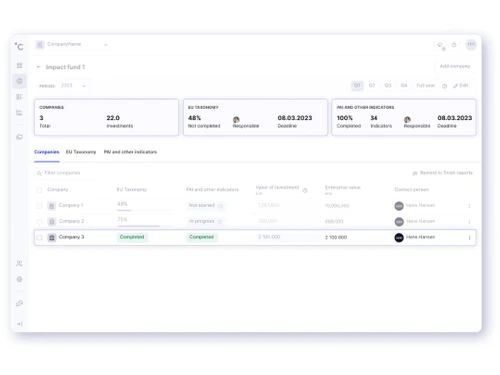Click the app logo in the sidebar
Image resolution: width=500 pixels, height=375 pixels.
tap(19, 46)
